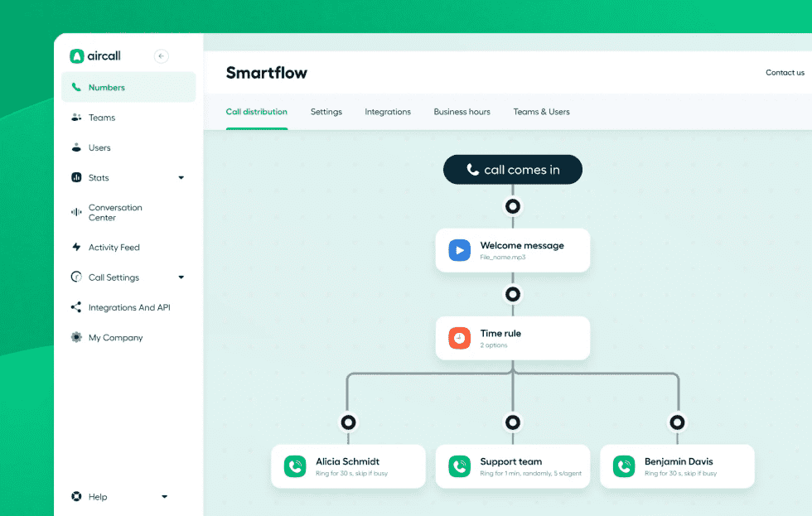The height and width of the screenshot is (516, 812).
Task: Click the Teams people icon
Action: click(77, 117)
